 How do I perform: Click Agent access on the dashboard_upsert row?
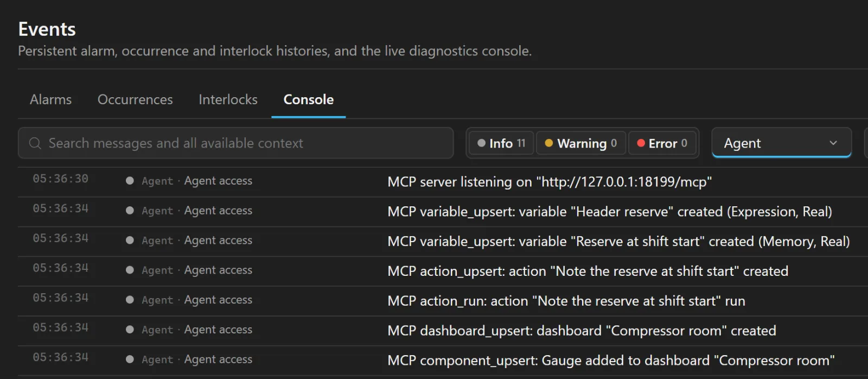pos(218,330)
